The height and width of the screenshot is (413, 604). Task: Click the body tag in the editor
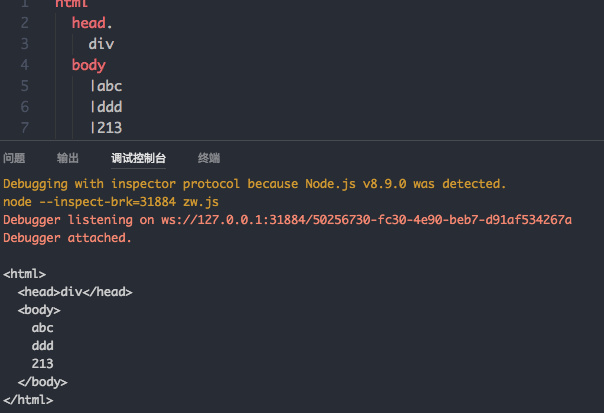89,65
